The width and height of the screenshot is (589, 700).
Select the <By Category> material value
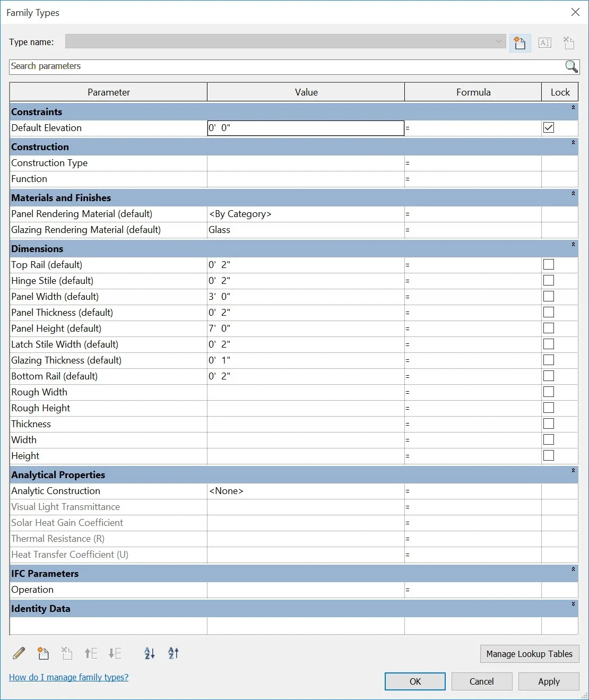pyautogui.click(x=240, y=214)
